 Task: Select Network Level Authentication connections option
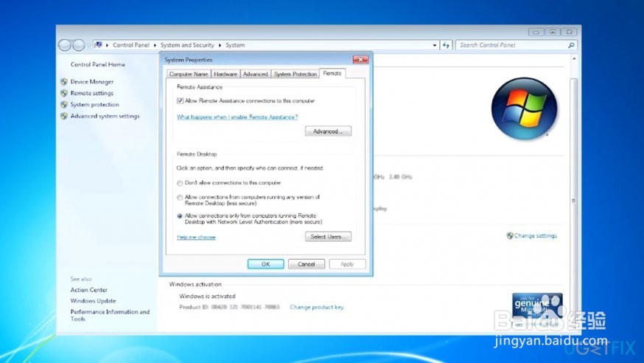[180, 216]
